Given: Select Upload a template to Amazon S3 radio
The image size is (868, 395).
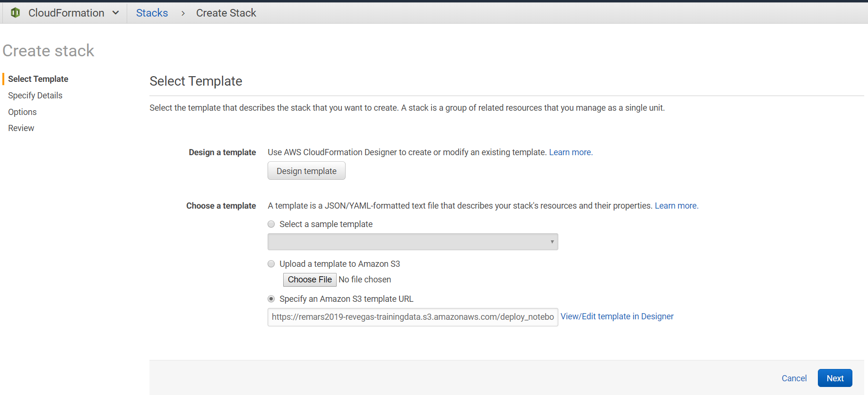Looking at the screenshot, I should tap(271, 264).
